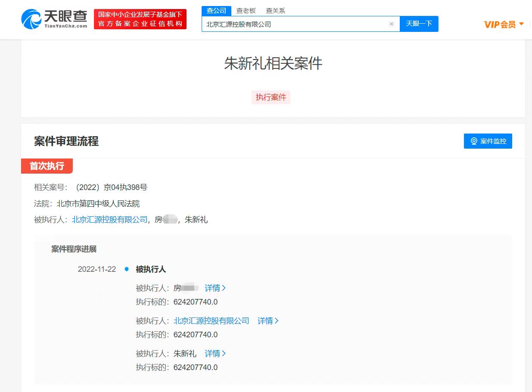This screenshot has width=532, height=392.
Task: Click the 执行案件 tag
Action: tap(271, 97)
